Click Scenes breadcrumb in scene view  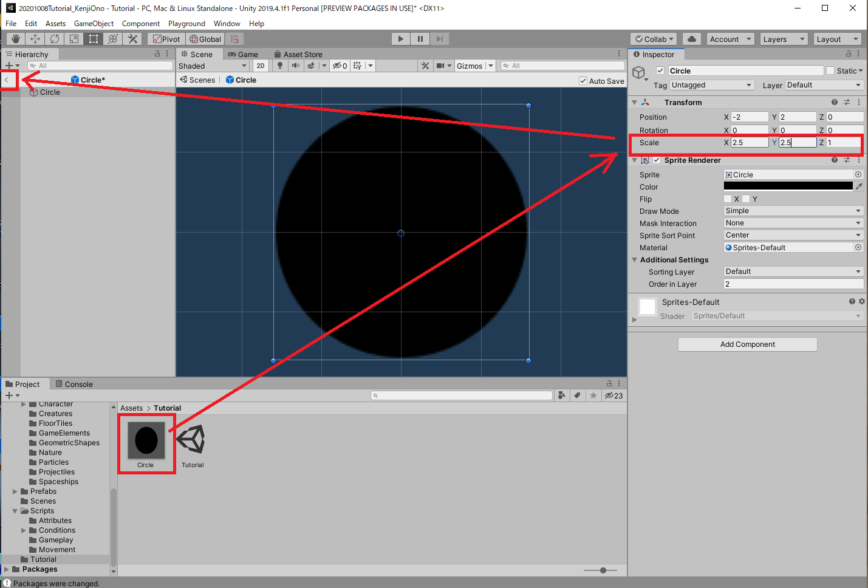(197, 80)
